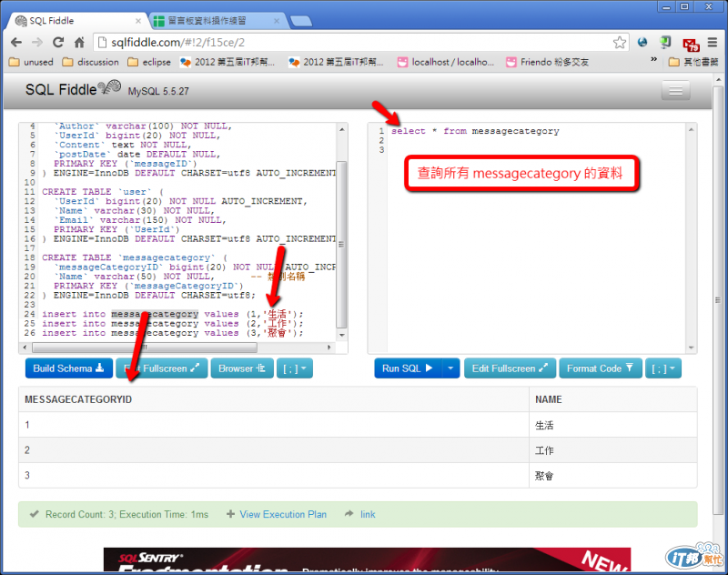Click View Execution Plan link
Image resolution: width=728 pixels, height=575 pixels.
click(283, 514)
